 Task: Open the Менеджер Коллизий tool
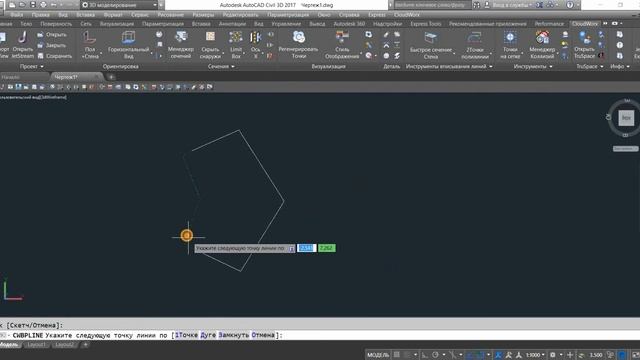(542, 38)
